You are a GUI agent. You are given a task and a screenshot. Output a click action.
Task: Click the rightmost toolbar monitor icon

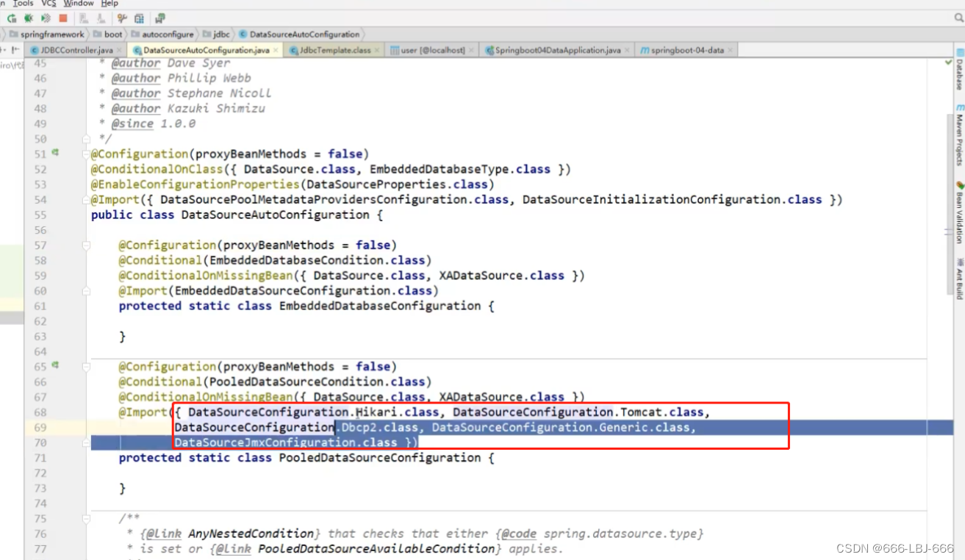(x=160, y=18)
